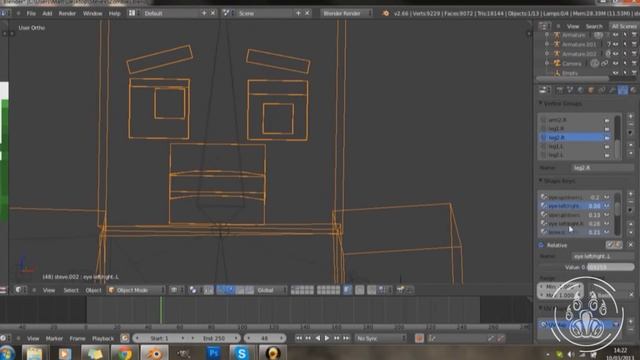Play the animation forward
The height and width of the screenshot is (360, 640).
pyautogui.click(x=327, y=338)
